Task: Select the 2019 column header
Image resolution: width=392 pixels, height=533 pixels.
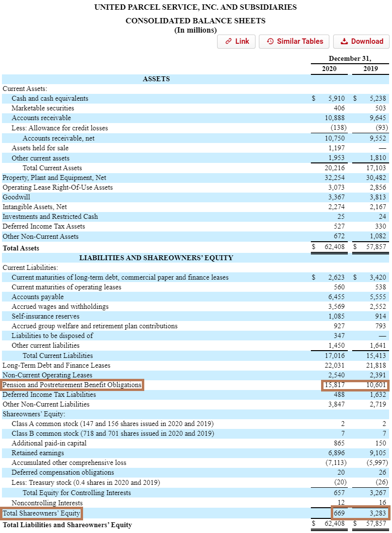Action: 370,69
